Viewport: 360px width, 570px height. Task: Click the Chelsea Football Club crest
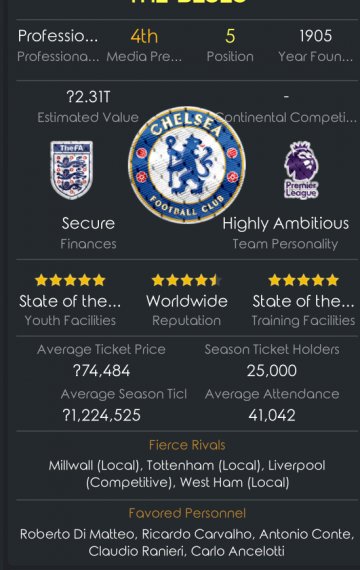(x=187, y=165)
